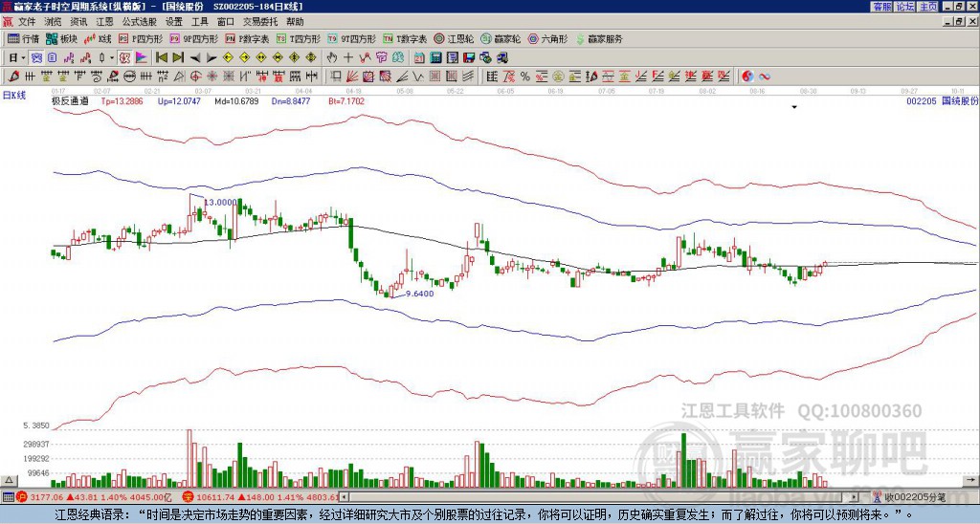Open the 公式选股 menu
The height and width of the screenshot is (524, 980).
tap(139, 22)
